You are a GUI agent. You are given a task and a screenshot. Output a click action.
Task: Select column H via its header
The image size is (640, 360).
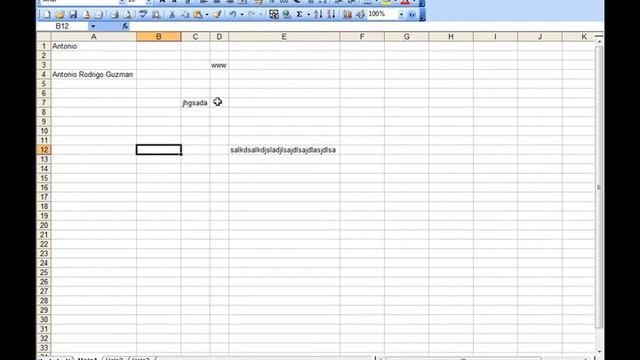[451, 37]
